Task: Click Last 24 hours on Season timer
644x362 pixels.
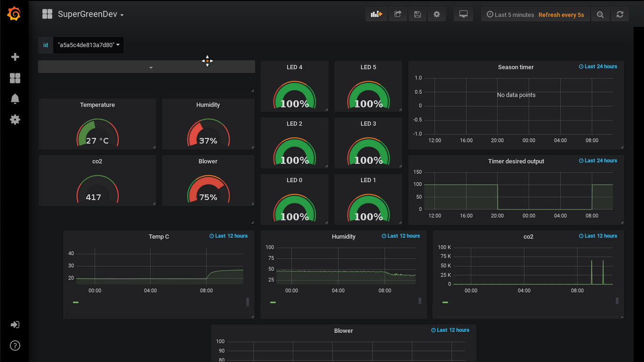Action: point(598,66)
